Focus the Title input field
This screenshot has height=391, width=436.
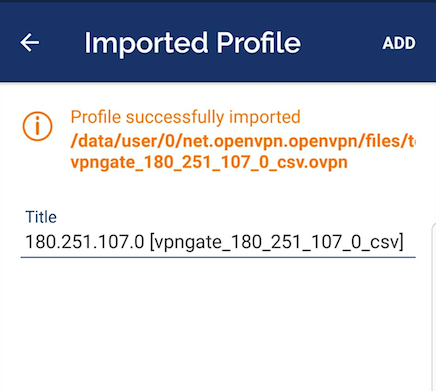coord(218,241)
